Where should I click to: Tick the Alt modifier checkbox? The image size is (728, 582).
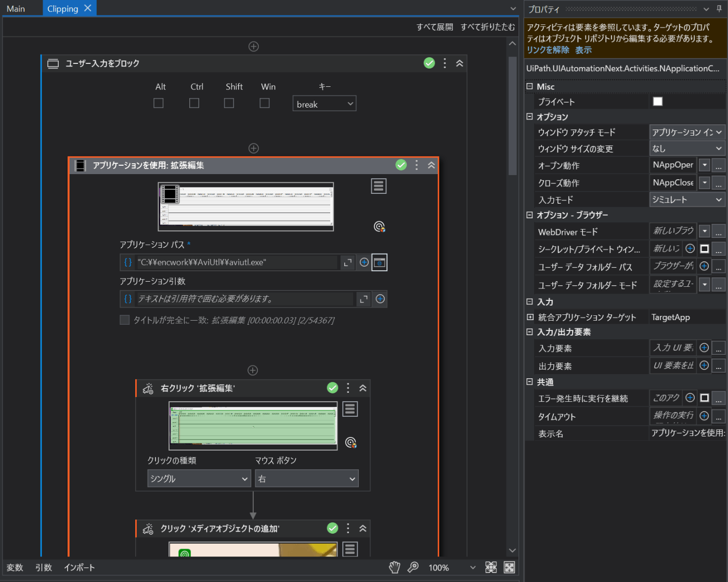click(x=159, y=103)
